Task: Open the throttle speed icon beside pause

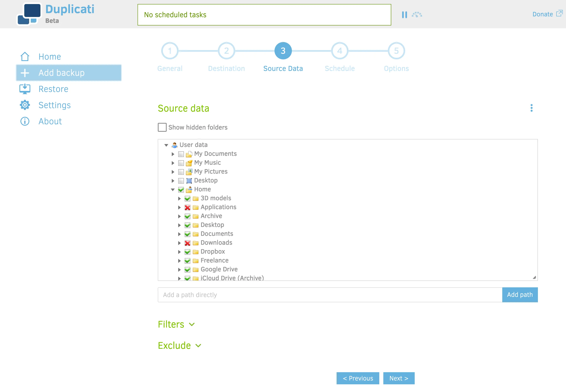Action: point(417,15)
